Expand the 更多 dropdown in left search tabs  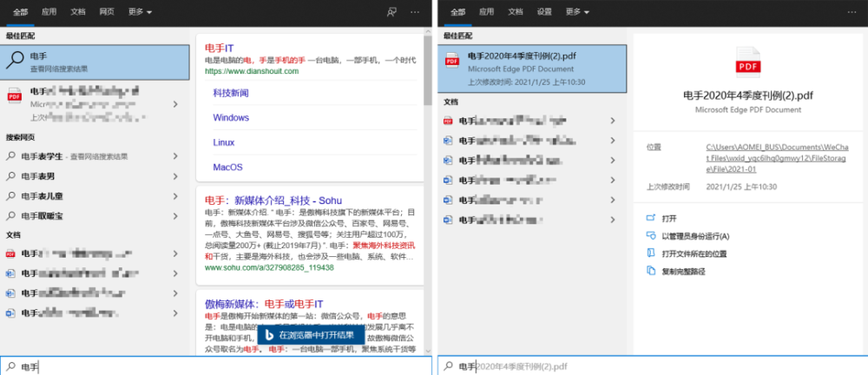[140, 11]
